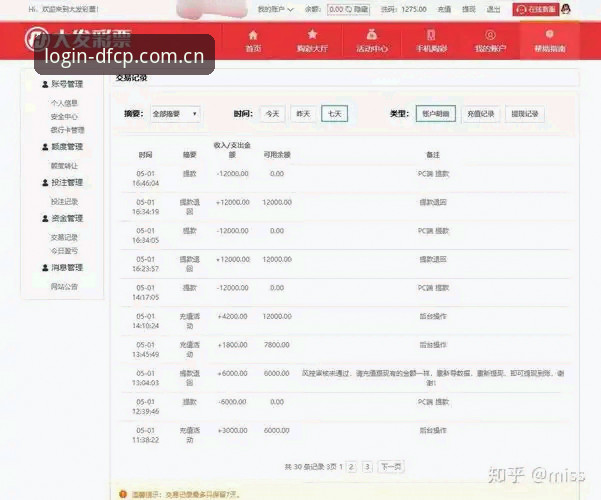Image resolution: width=601 pixels, height=500 pixels.
Task: Click the +1800.00 amount cell
Action: coord(233,345)
